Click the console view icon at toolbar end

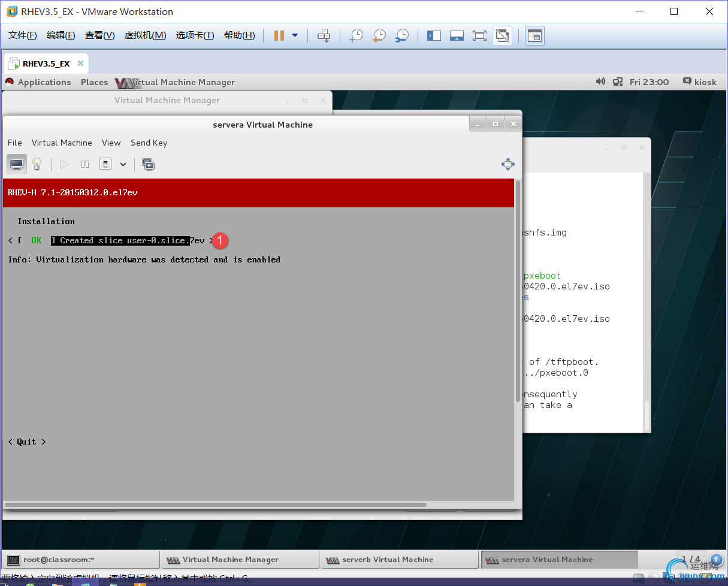(534, 36)
